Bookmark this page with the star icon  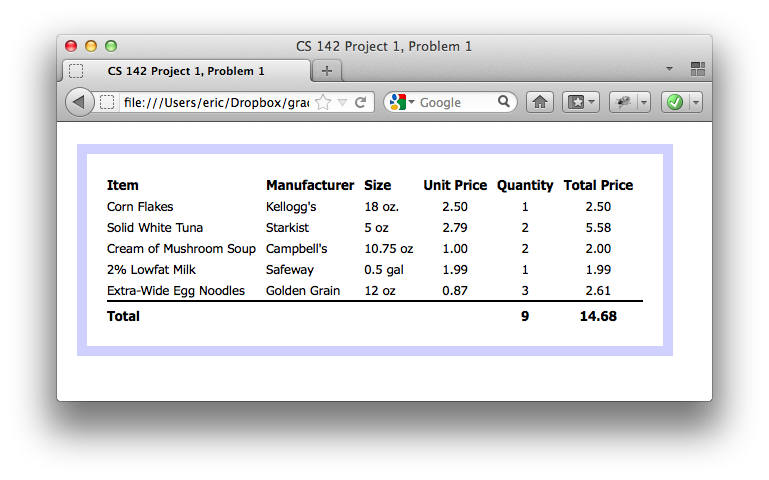tap(322, 102)
